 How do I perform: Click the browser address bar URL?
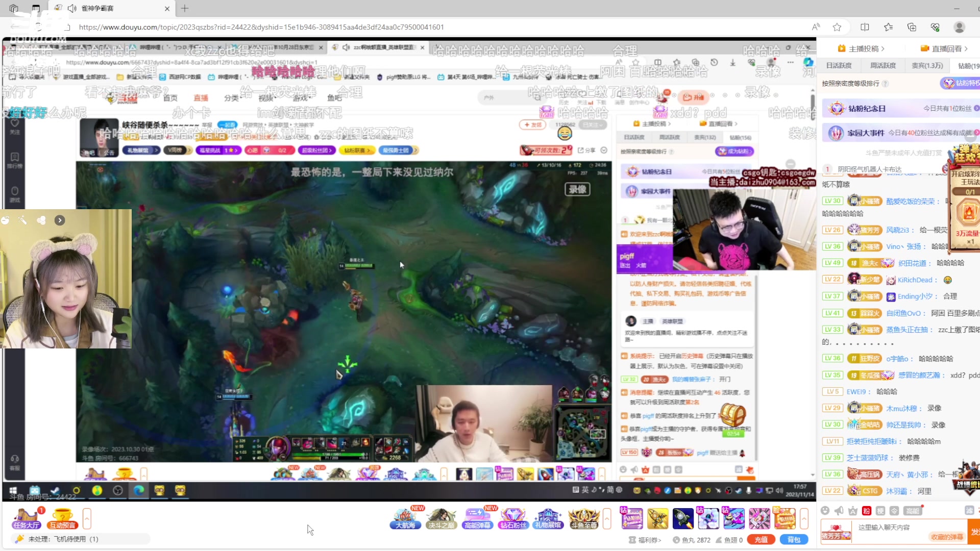coord(261,27)
